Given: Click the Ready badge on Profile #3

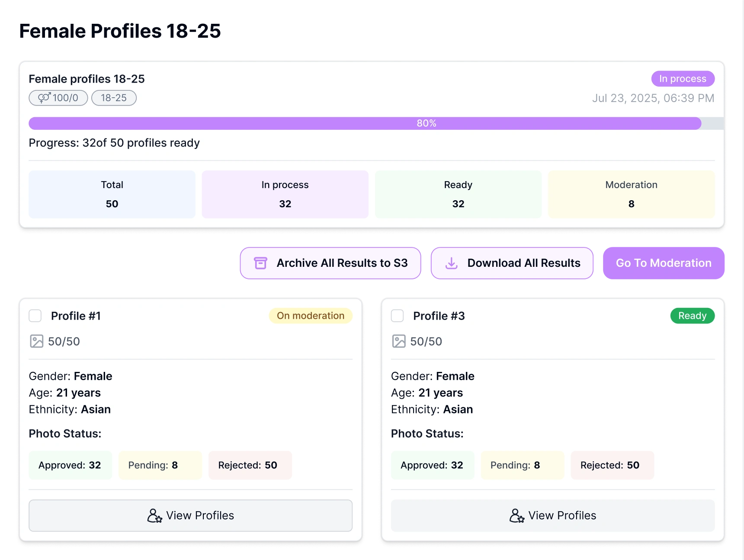Looking at the screenshot, I should pyautogui.click(x=692, y=316).
